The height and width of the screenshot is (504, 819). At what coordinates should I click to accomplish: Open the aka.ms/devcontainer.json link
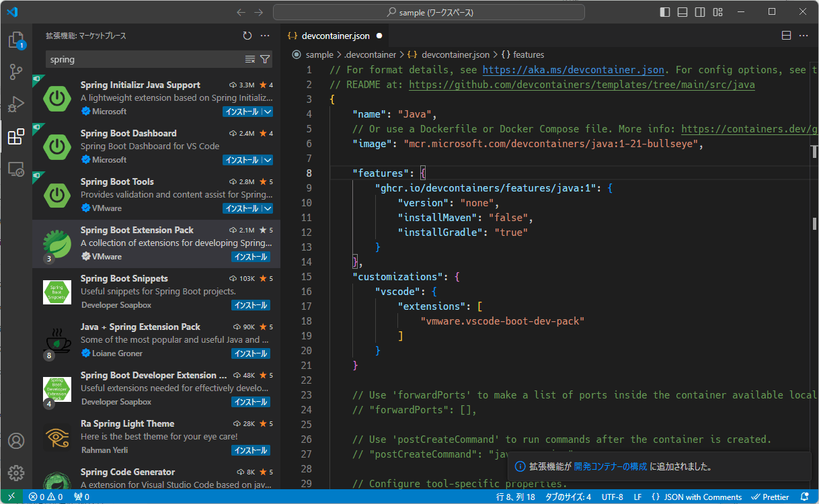(573, 70)
